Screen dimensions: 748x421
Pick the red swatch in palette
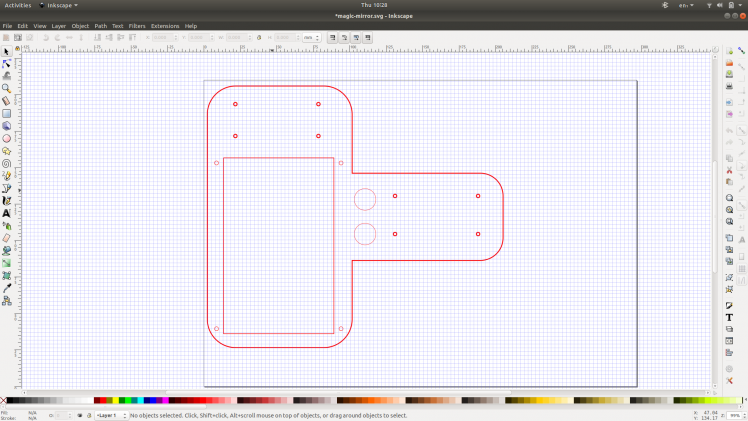(103, 401)
